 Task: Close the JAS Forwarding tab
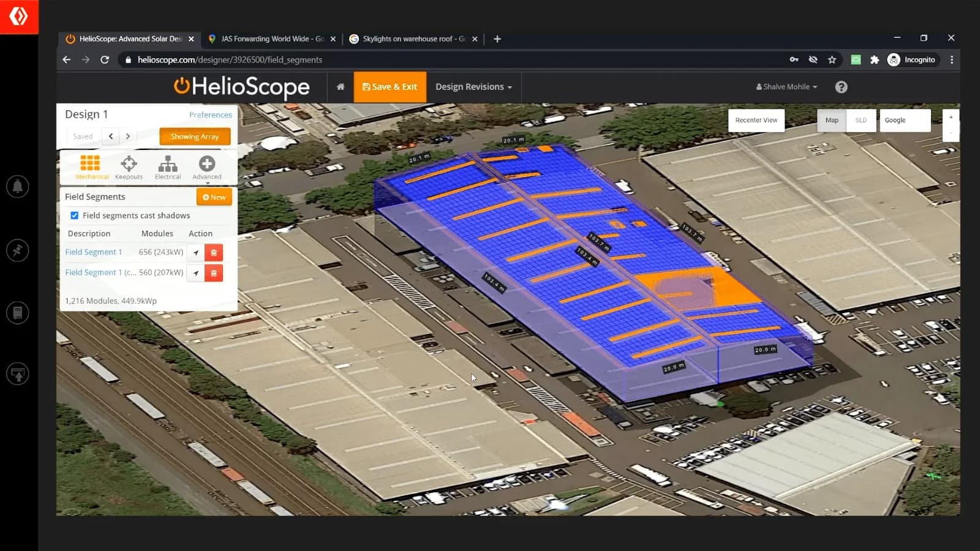pos(333,39)
